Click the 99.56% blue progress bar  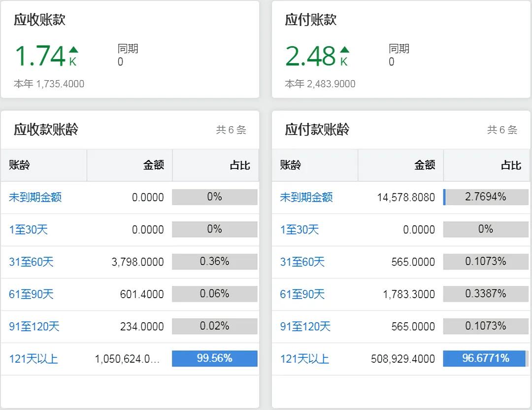(214, 359)
